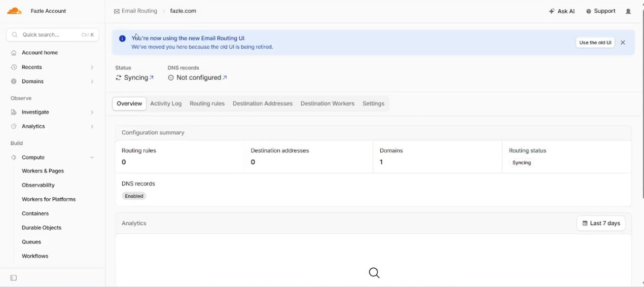Click the Analytics pie chart icon
This screenshot has width=644, height=287.
click(14, 126)
